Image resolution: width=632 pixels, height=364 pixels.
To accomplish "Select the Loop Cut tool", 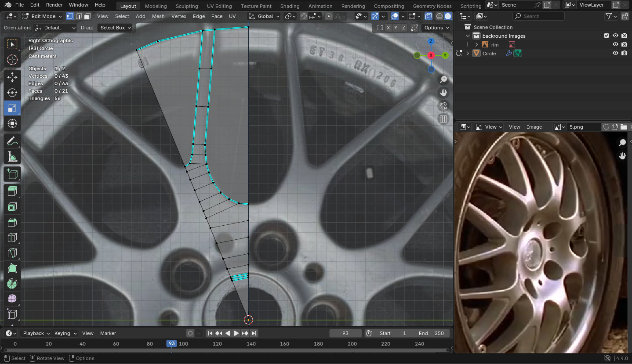I will tap(12, 238).
